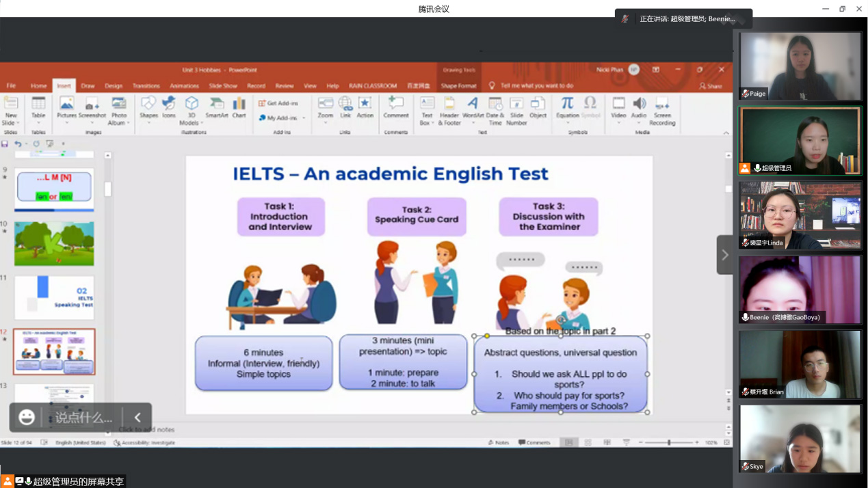Save the presentation using quick access icon
Image resolution: width=868 pixels, height=488 pixels.
5,144
